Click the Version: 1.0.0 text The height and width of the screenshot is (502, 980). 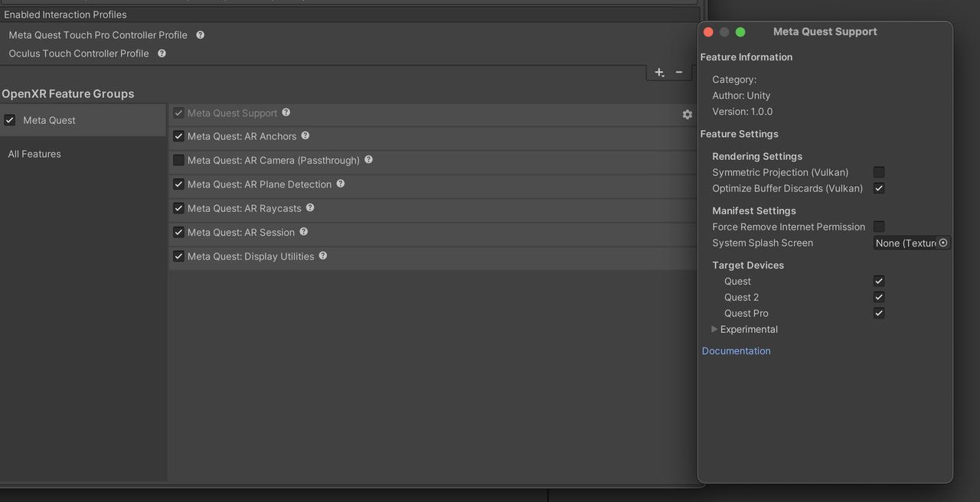tap(742, 111)
